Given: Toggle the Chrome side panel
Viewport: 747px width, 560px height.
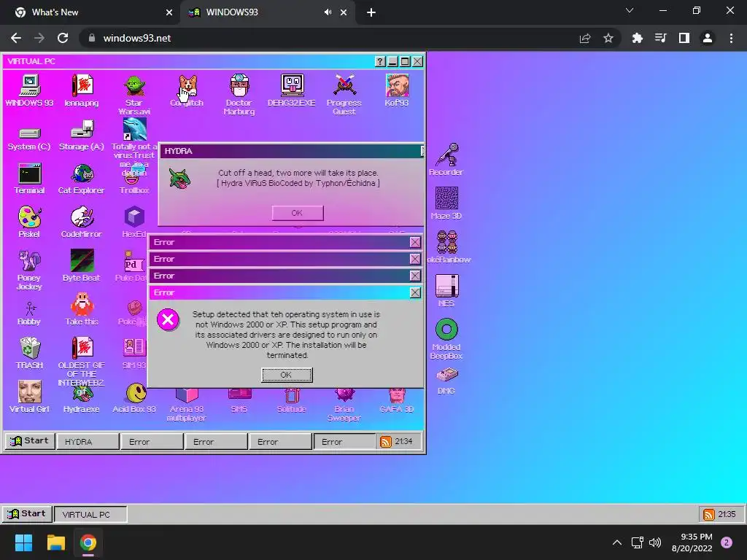Looking at the screenshot, I should [684, 38].
